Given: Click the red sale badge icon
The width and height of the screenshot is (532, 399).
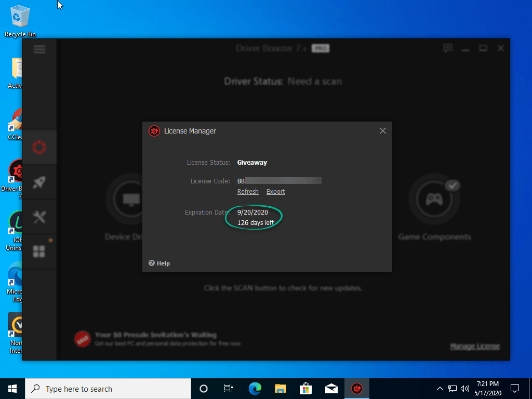Looking at the screenshot, I should (x=83, y=339).
